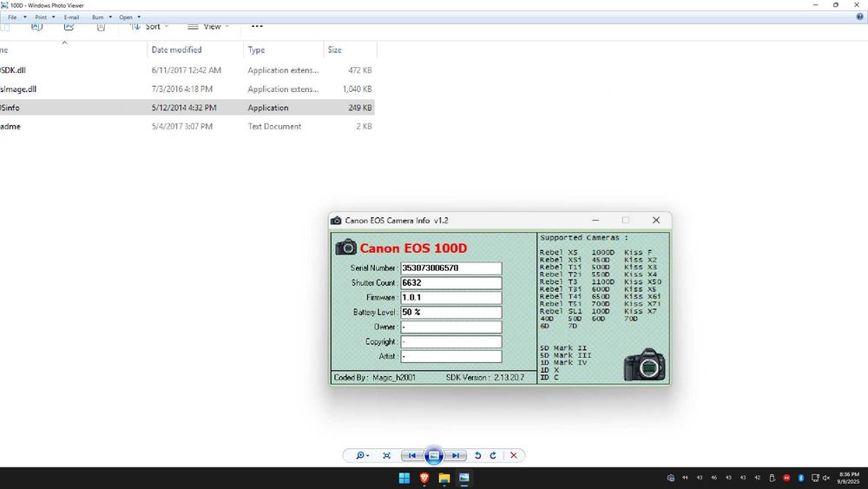Image resolution: width=868 pixels, height=489 pixels.
Task: Click the blue Help icon
Action: 859,17
